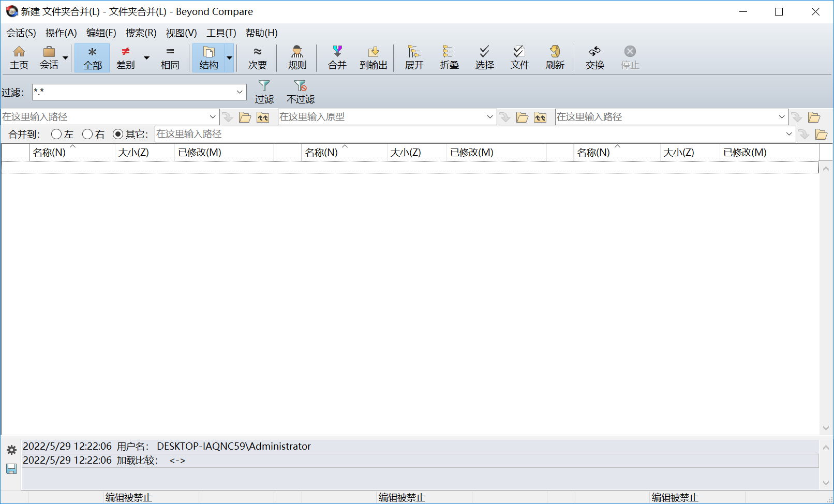
Task: Sort right pane by 已修改(M)
Action: pos(770,153)
